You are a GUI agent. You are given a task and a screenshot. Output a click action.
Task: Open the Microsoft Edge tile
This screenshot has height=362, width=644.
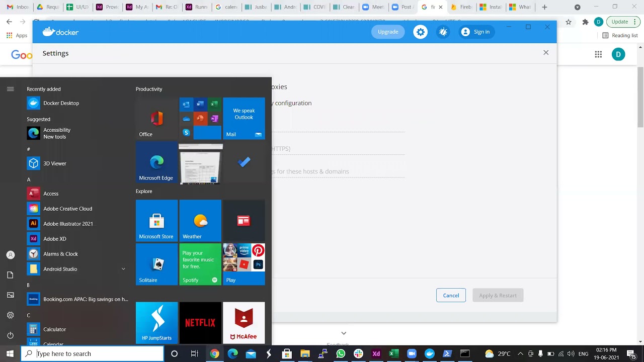pyautogui.click(x=156, y=162)
